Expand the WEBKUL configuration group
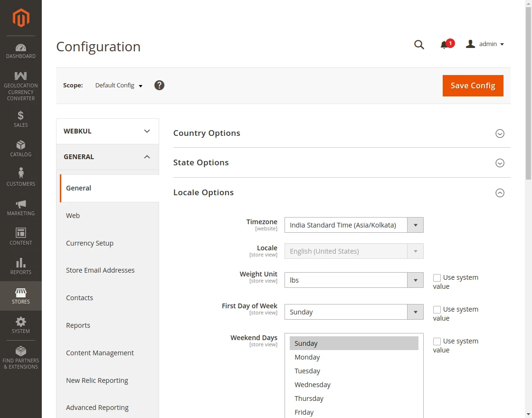 107,131
